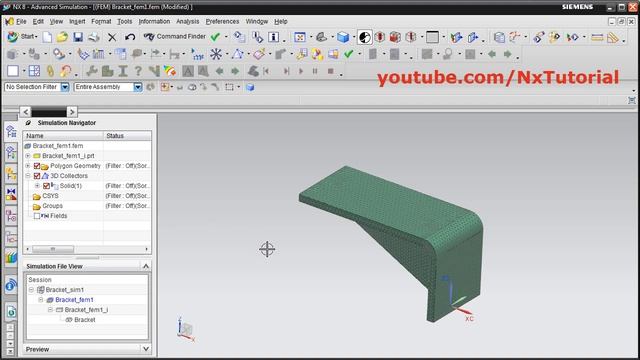Click the play animation button

pyautogui.click(x=301, y=71)
